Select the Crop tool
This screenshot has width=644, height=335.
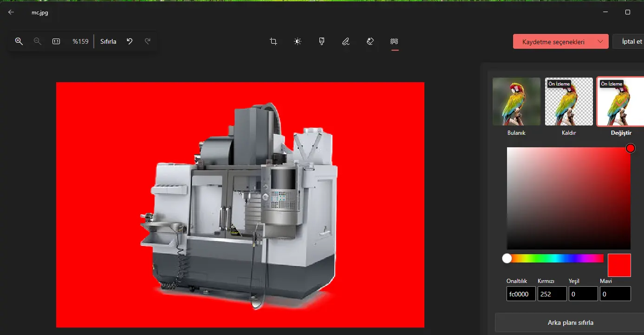tap(273, 41)
